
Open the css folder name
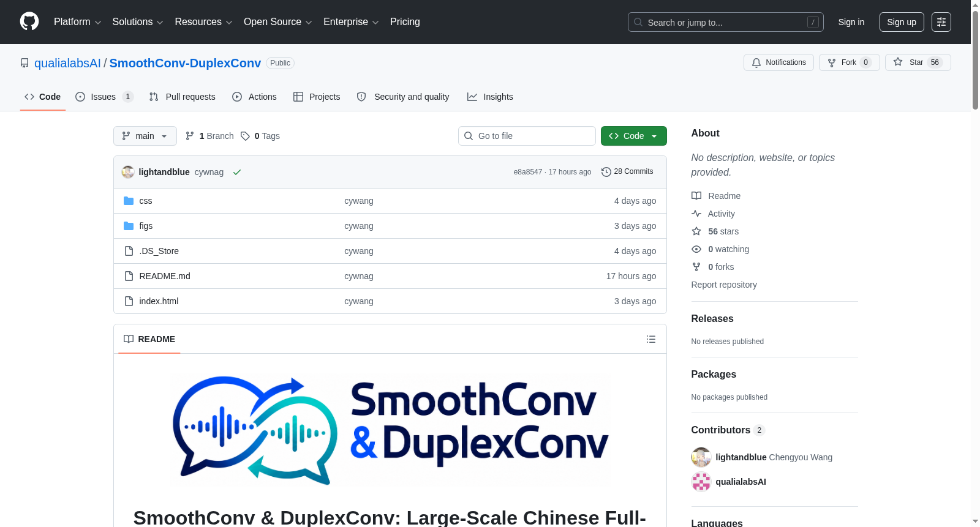point(146,201)
